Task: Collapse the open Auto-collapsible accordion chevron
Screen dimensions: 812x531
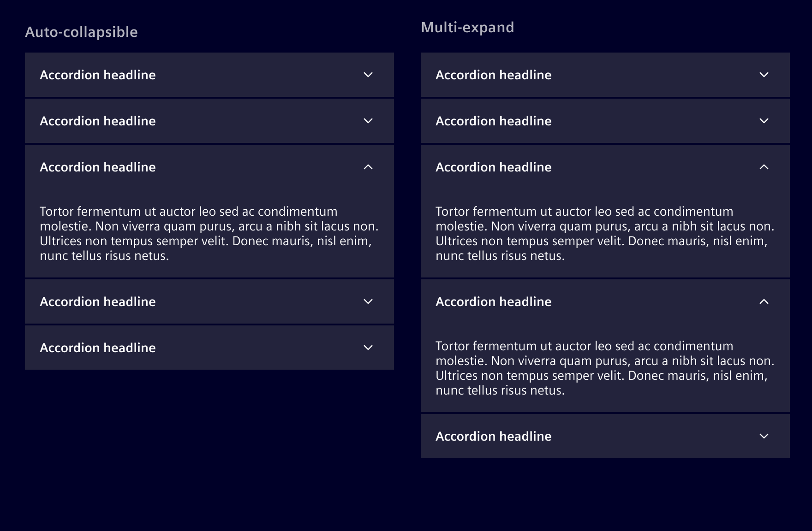Action: pyautogui.click(x=368, y=167)
